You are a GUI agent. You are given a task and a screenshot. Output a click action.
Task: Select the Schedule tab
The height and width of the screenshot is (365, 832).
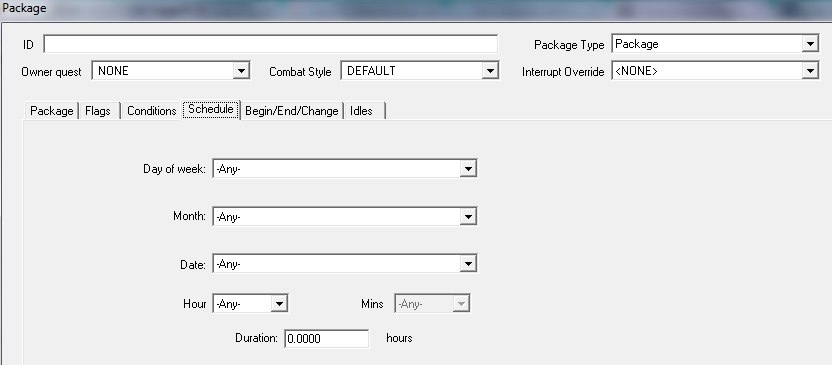(211, 109)
